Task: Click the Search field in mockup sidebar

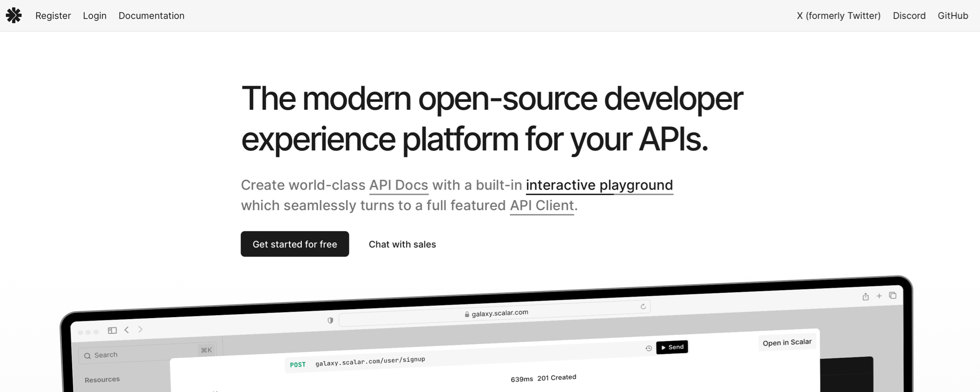Action: tap(147, 353)
